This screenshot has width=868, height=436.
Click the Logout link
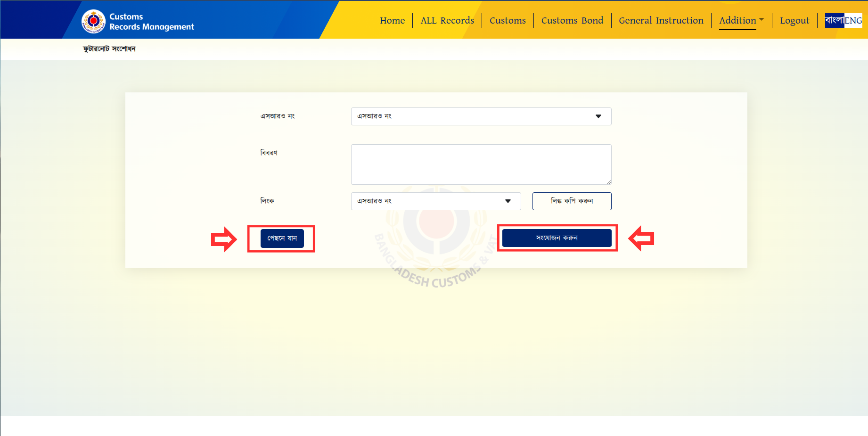(794, 20)
